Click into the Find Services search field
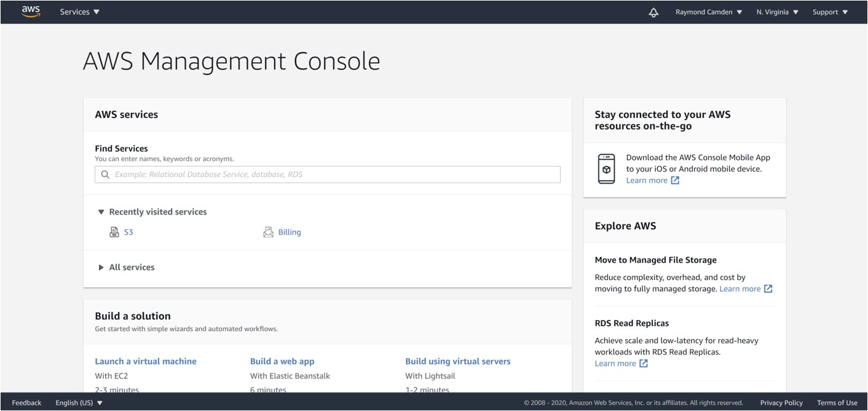The height and width of the screenshot is (411, 868). [x=328, y=174]
